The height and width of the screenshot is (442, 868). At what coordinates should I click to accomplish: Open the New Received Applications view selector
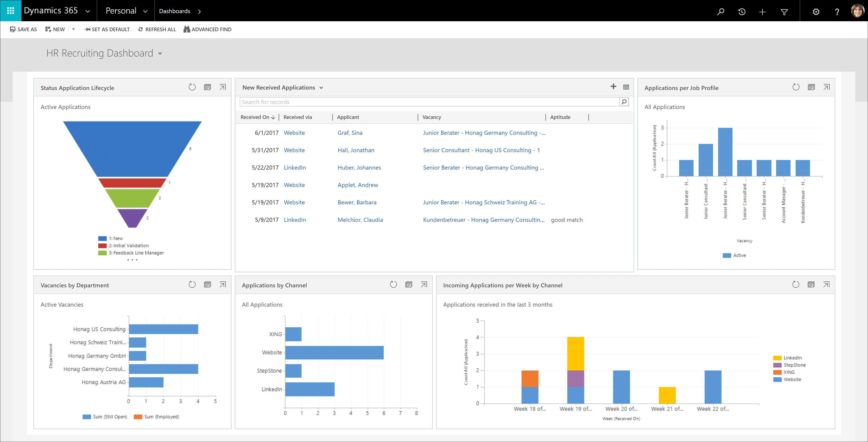tap(321, 87)
